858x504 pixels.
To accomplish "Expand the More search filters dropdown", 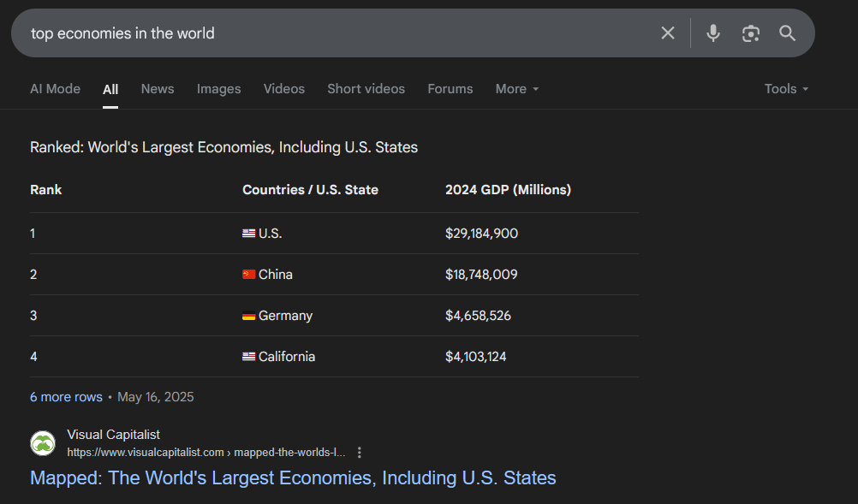I will click(517, 89).
